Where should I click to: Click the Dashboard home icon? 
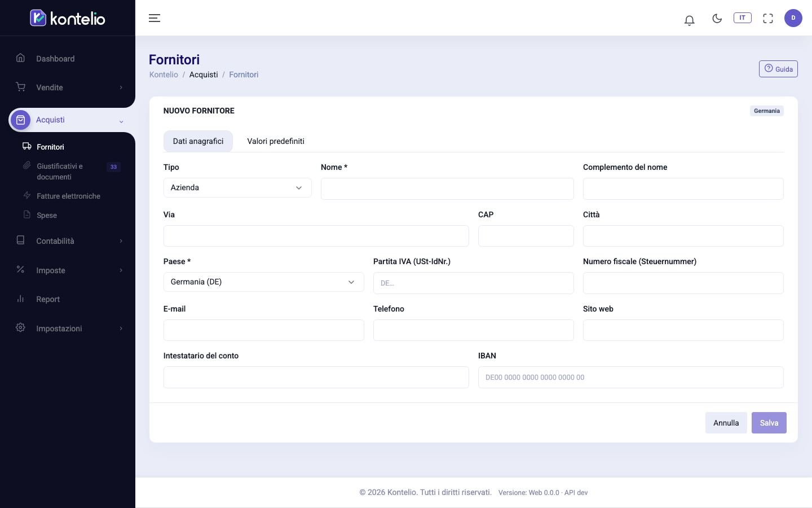coord(20,58)
